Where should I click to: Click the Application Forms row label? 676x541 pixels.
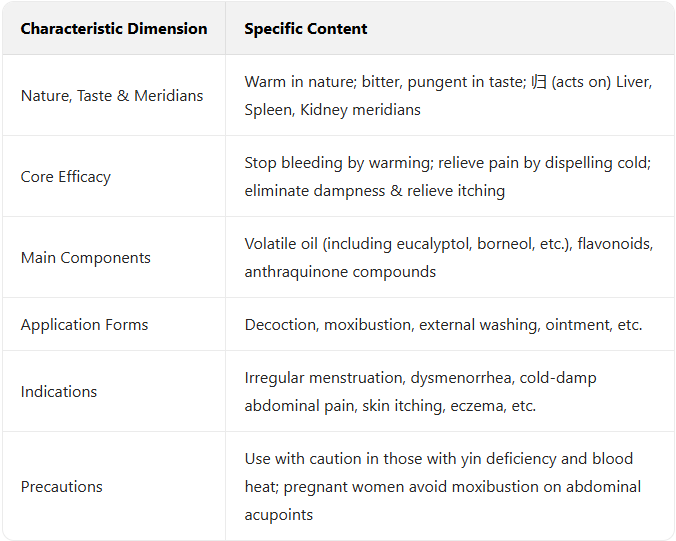click(x=84, y=325)
